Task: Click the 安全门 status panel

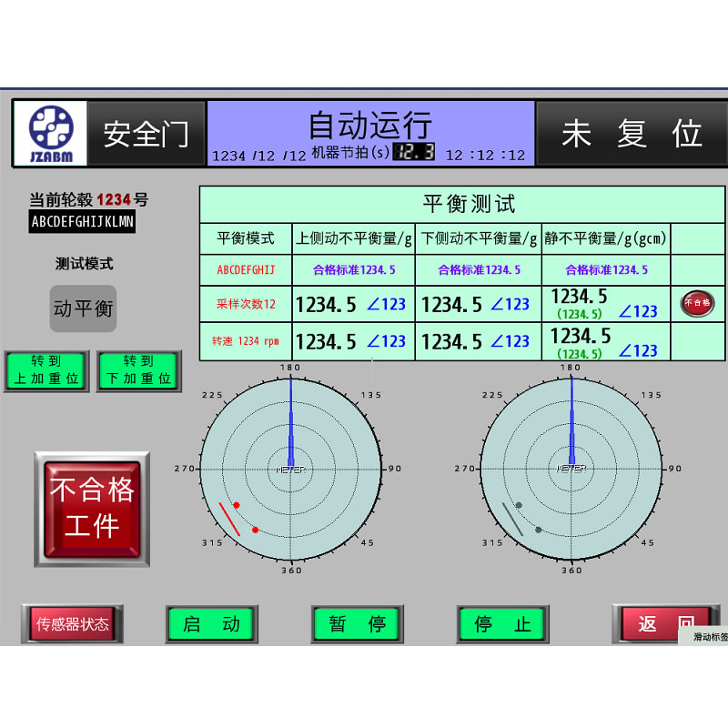Action: [146, 134]
